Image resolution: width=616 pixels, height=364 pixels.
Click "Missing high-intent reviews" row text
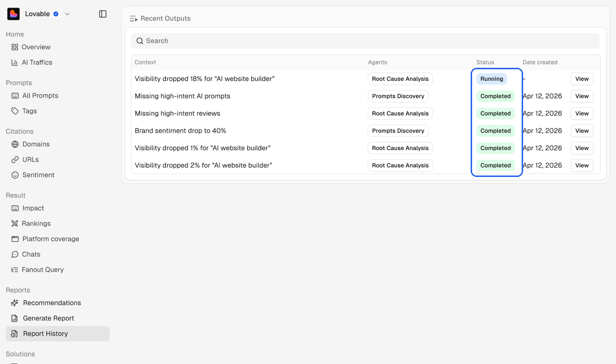[178, 113]
